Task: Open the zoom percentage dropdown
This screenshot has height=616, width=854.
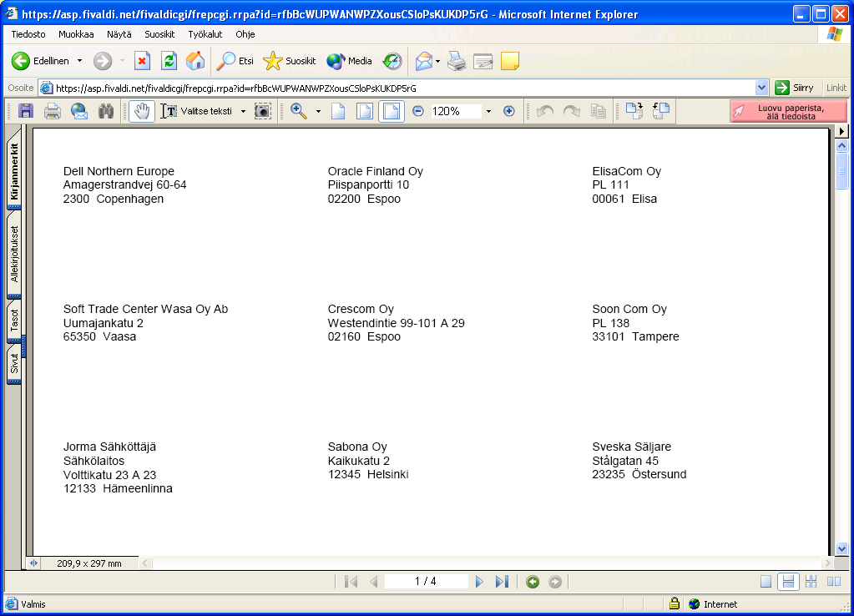Action: pyautogui.click(x=488, y=111)
